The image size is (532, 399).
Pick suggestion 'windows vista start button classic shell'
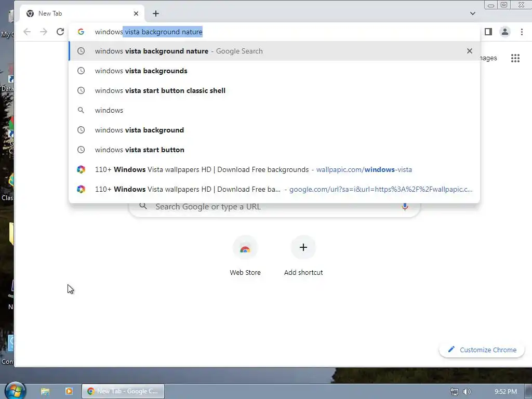[x=274, y=90]
